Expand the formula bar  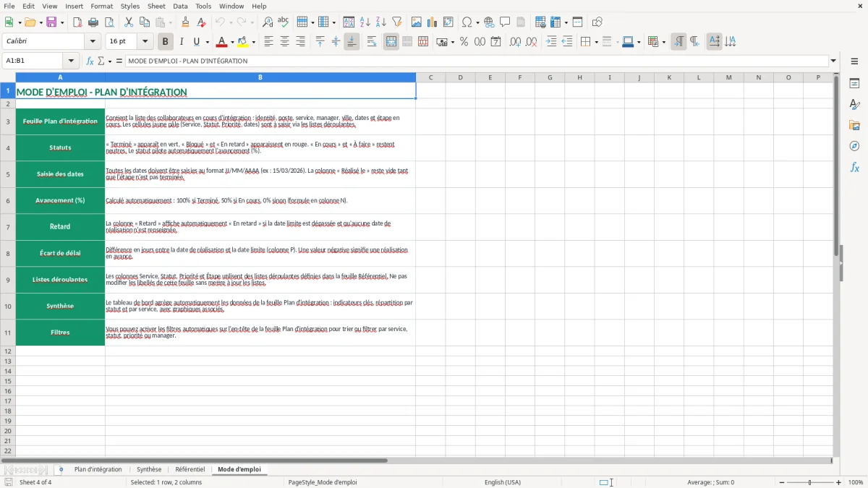coord(833,61)
